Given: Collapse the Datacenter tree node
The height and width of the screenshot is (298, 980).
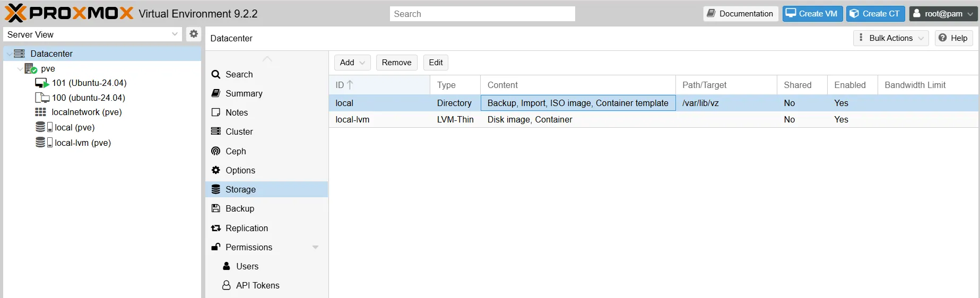Looking at the screenshot, I should click(x=9, y=54).
